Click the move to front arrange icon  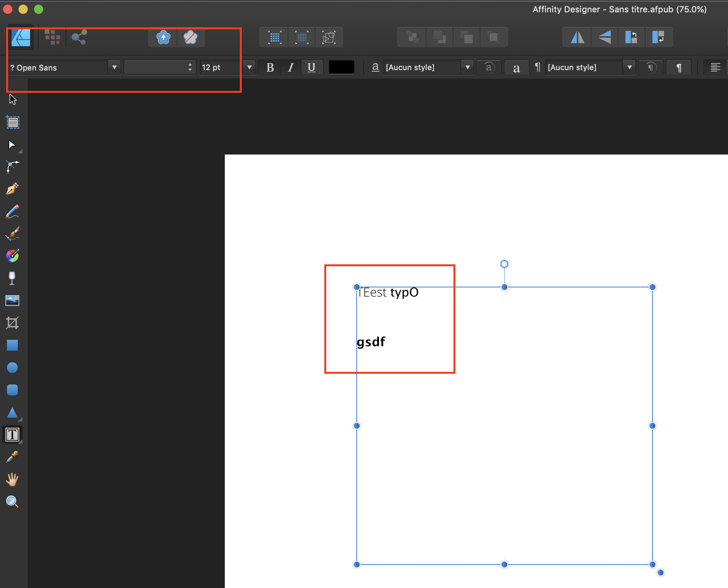point(494,37)
